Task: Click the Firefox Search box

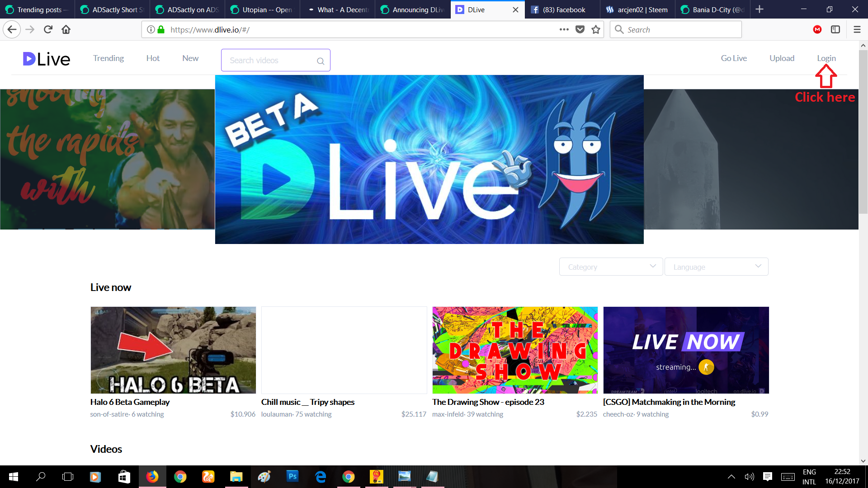Action: 676,30
